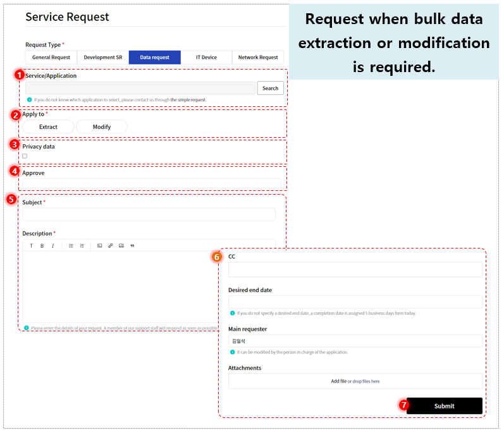Select the text heading (T) tool

[31, 246]
